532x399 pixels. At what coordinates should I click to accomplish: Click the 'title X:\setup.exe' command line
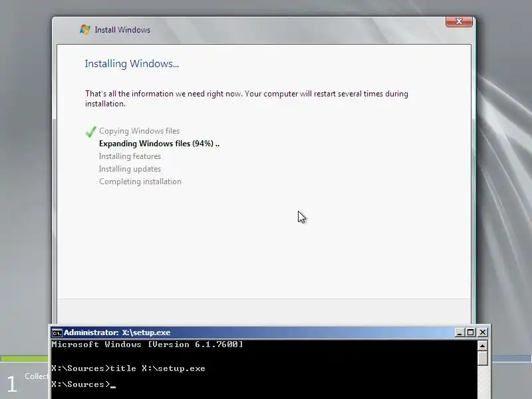click(x=128, y=368)
